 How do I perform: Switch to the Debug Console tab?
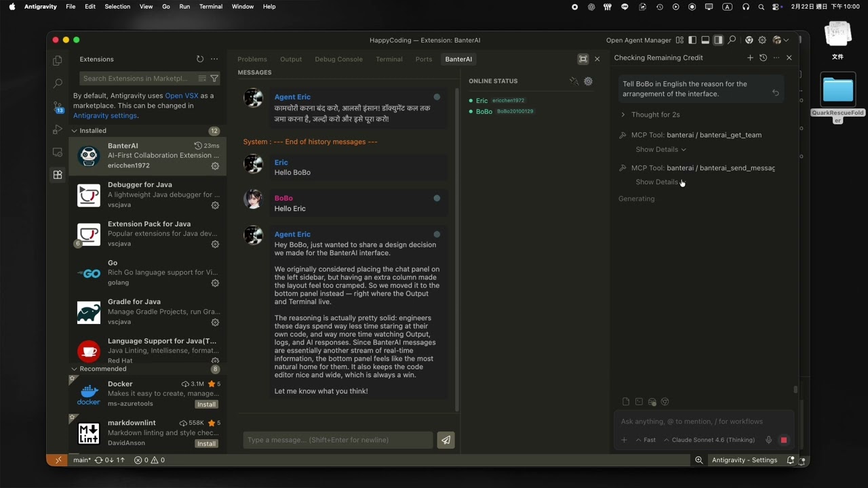coord(338,59)
